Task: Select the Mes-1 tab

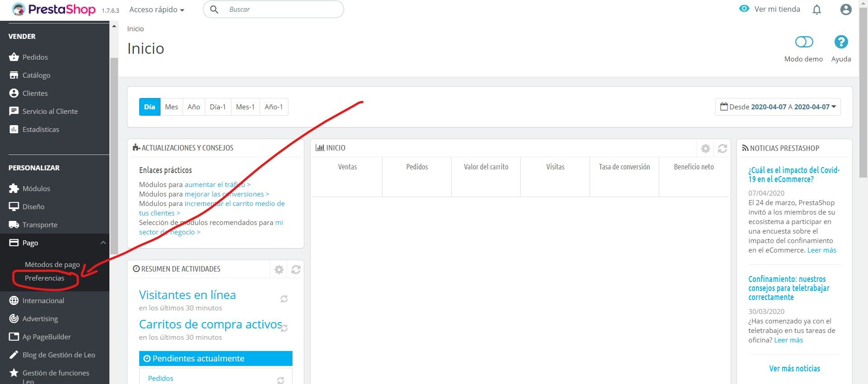Action: coord(245,107)
